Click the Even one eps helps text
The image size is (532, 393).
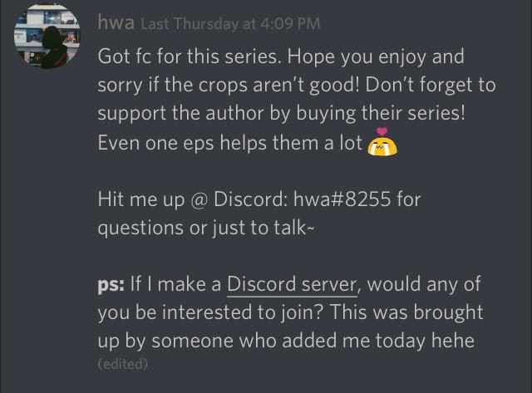point(230,143)
